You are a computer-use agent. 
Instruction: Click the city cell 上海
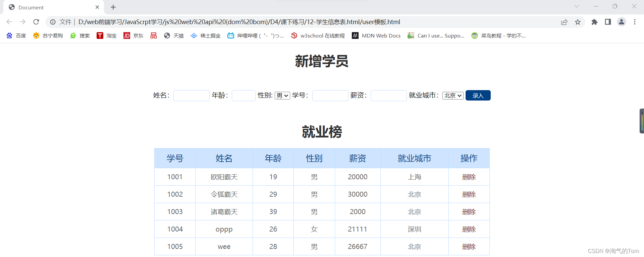pyautogui.click(x=415, y=177)
